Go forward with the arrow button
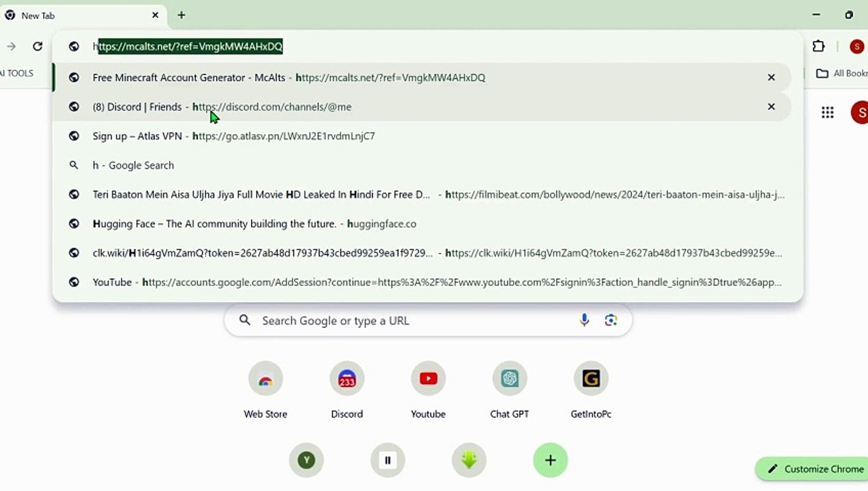This screenshot has width=868, height=491. click(x=12, y=46)
